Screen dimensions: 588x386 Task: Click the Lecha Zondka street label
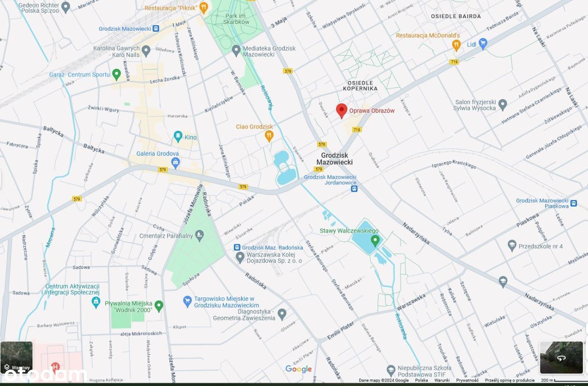(164, 79)
